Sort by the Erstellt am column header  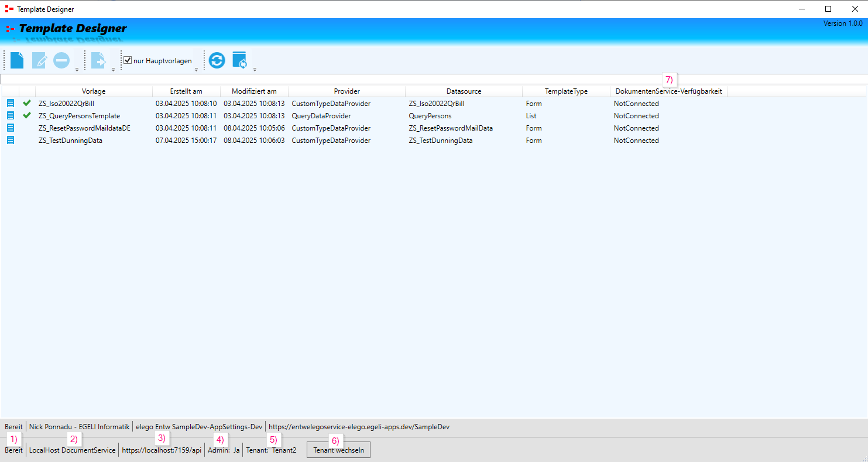(186, 91)
